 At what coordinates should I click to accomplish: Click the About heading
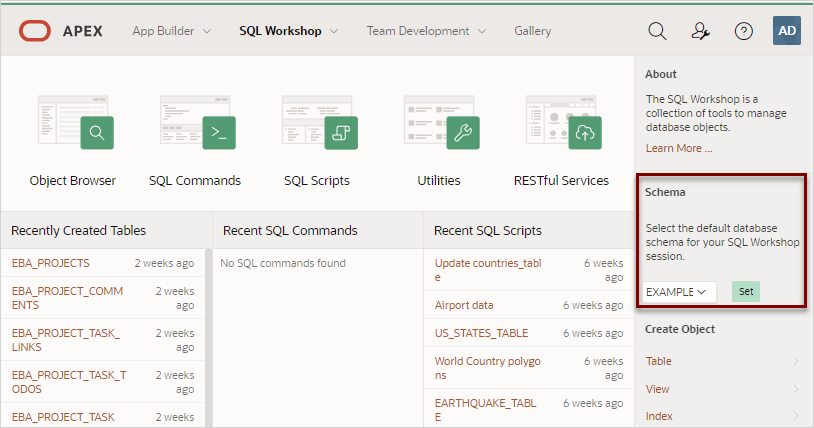pyautogui.click(x=661, y=74)
